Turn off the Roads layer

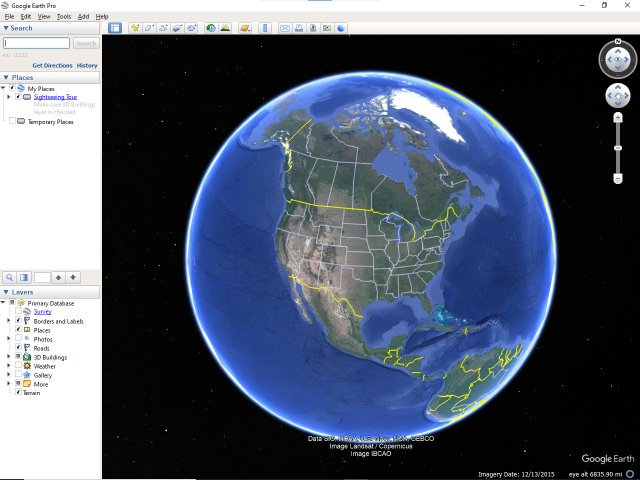18,348
